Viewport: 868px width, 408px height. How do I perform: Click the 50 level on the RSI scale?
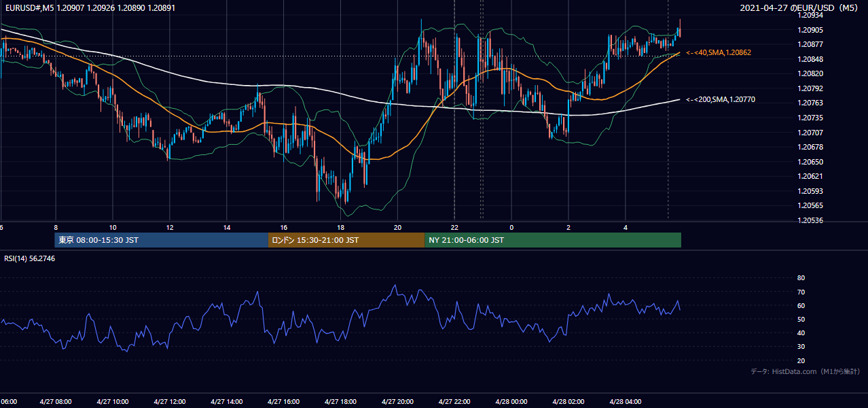tap(801, 319)
